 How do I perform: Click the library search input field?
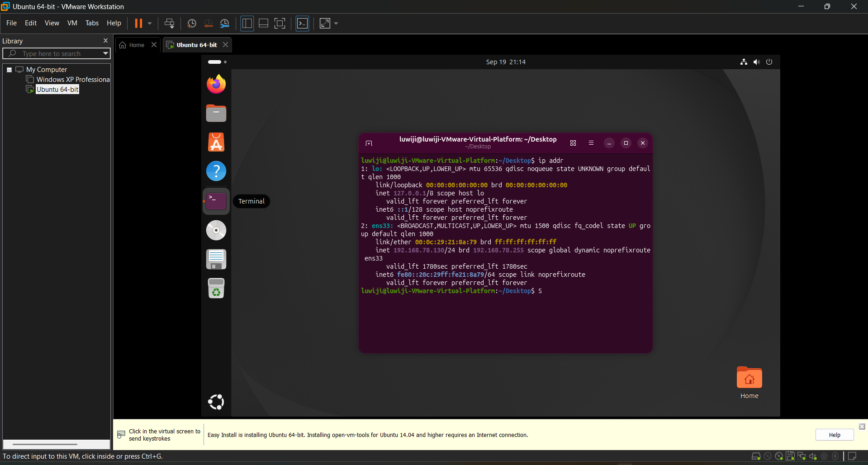[57, 53]
